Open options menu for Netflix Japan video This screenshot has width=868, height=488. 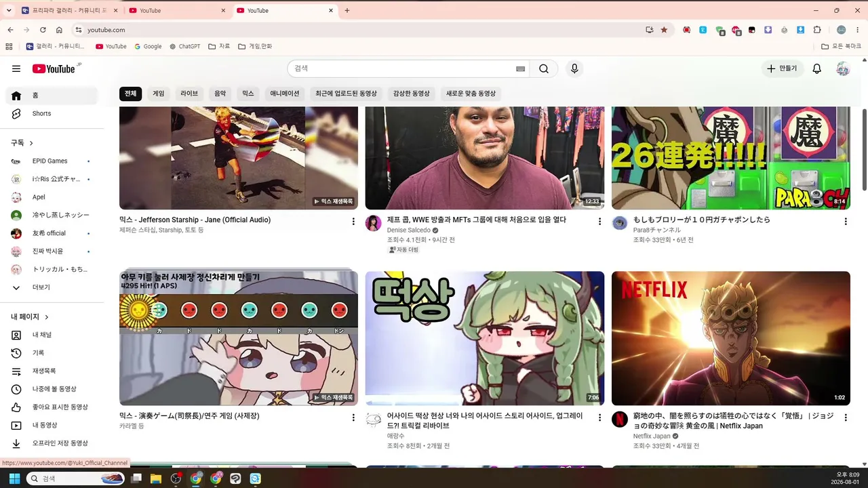click(846, 418)
